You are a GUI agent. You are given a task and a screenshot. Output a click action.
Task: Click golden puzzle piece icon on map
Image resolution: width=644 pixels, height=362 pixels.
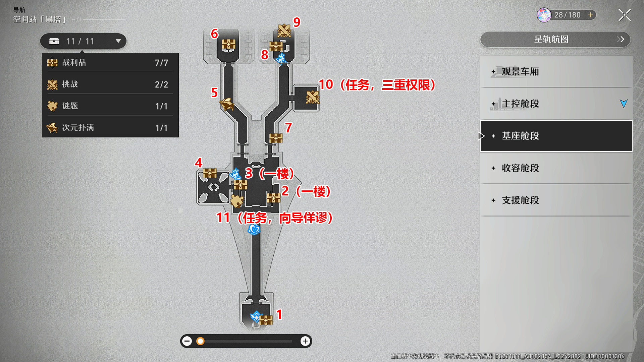pyautogui.click(x=237, y=201)
